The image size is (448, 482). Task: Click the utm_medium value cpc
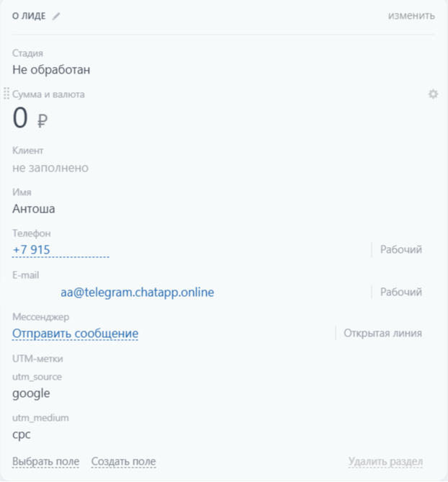pos(22,434)
